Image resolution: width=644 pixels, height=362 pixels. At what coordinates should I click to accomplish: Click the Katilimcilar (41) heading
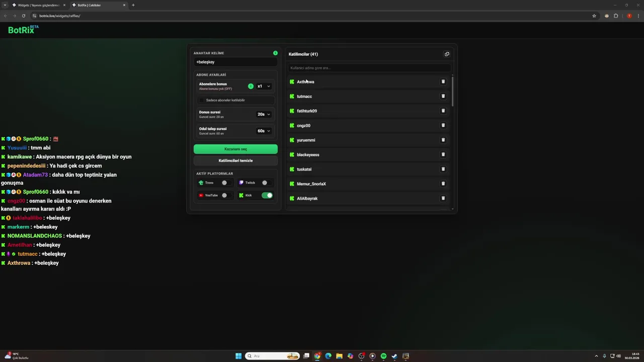(x=303, y=54)
